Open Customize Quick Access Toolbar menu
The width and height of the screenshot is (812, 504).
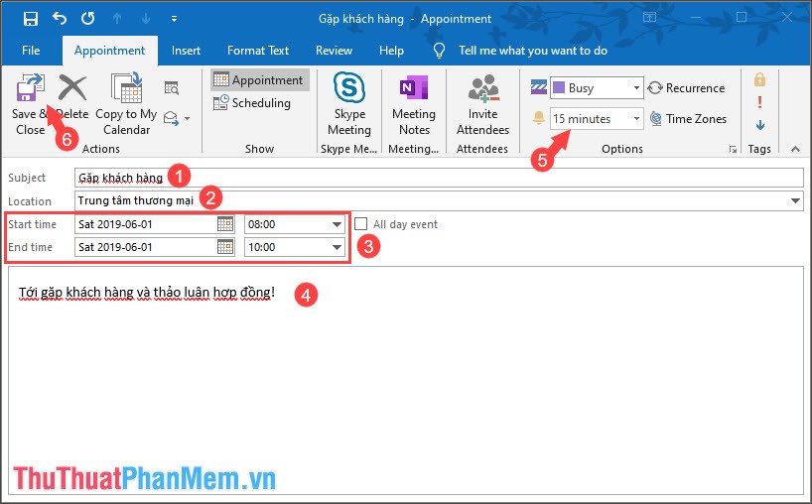(x=174, y=19)
